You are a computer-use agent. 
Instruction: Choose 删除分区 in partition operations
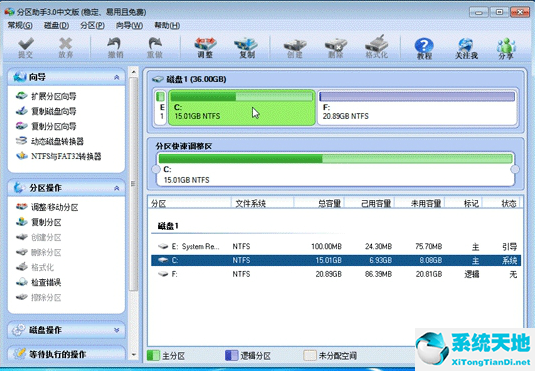[38, 252]
